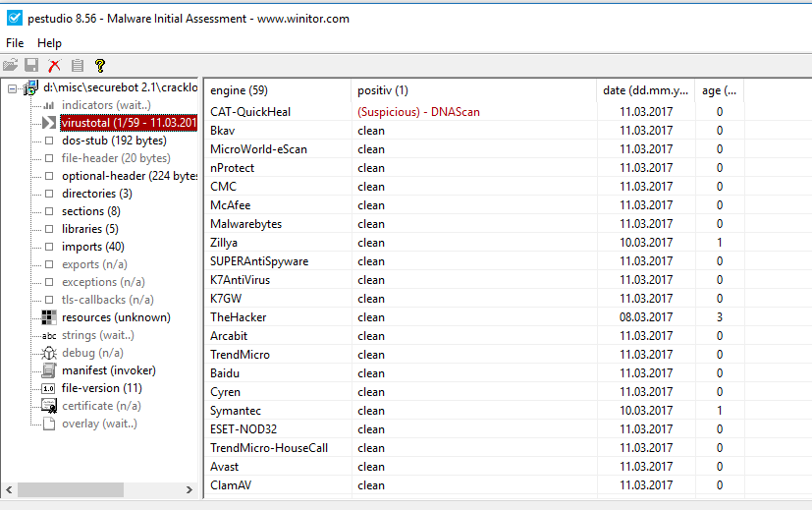Select the root d:\misc\securebot path node
The image size is (812, 510).
point(120,87)
